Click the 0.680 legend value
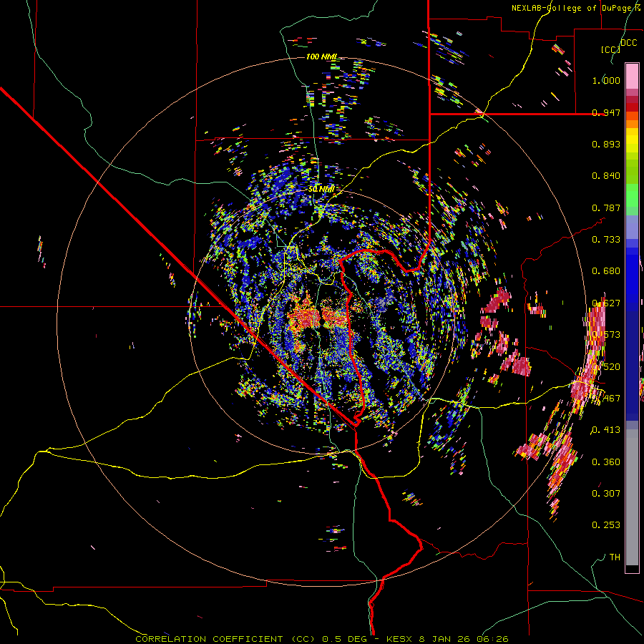The width and height of the screenshot is (644, 644). [606, 271]
